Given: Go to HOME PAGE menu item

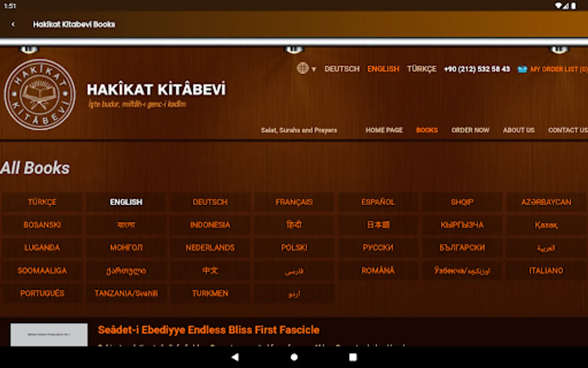Looking at the screenshot, I should pyautogui.click(x=384, y=130).
